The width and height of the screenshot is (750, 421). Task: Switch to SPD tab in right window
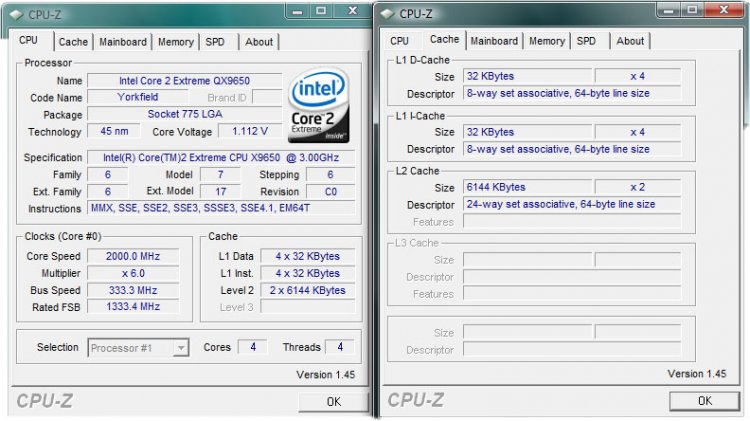(586, 41)
